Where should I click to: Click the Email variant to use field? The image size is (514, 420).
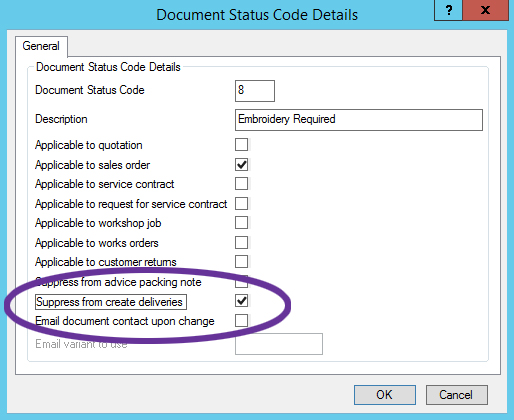[279, 344]
